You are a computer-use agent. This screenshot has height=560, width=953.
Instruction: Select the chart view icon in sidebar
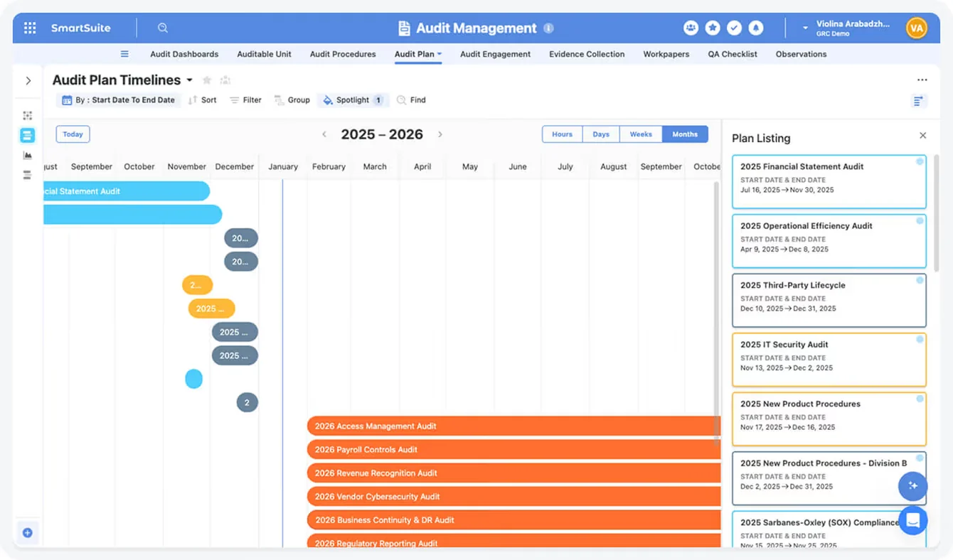coord(28,155)
